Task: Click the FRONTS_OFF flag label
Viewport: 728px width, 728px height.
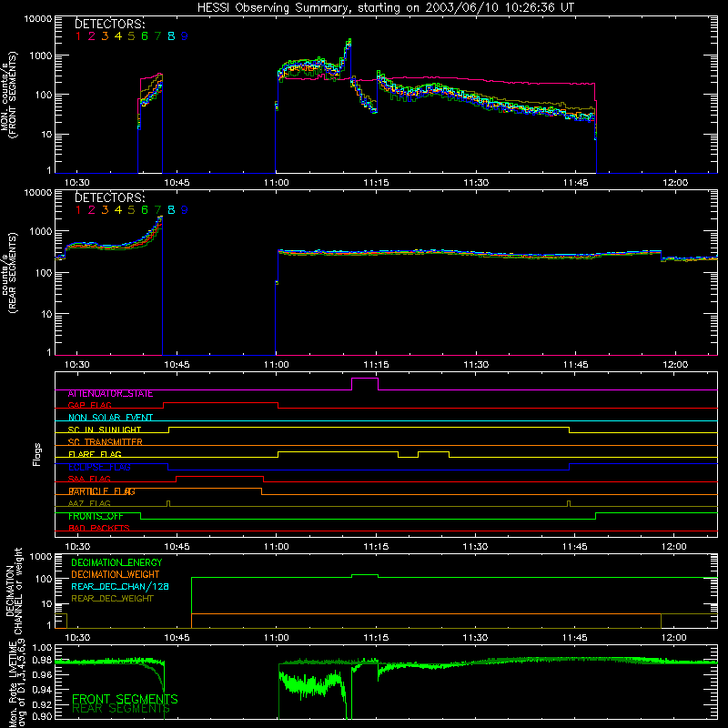Action: (96, 516)
